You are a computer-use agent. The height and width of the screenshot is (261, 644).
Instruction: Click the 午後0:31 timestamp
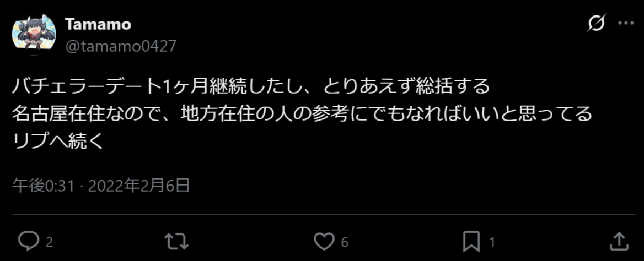tap(44, 186)
